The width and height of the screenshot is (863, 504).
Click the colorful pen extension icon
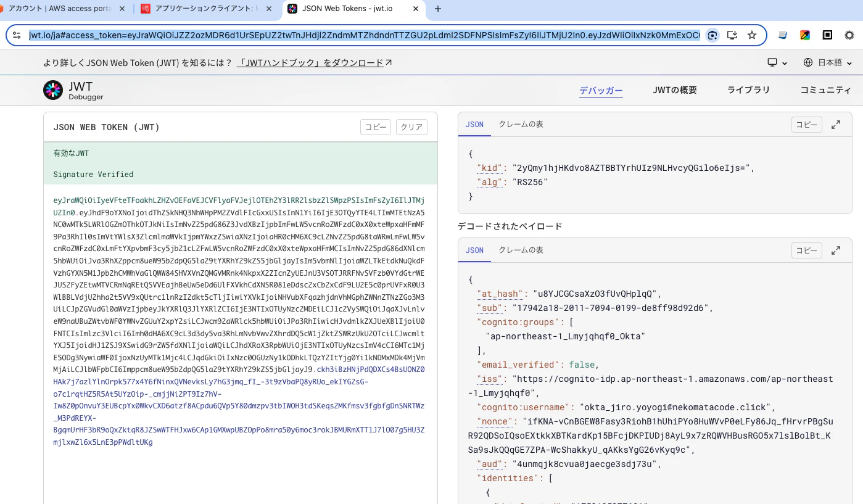pyautogui.click(x=805, y=35)
